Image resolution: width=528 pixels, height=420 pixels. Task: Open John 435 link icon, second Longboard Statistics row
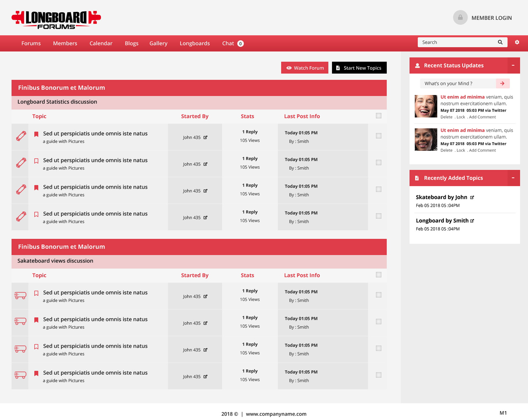(x=205, y=164)
